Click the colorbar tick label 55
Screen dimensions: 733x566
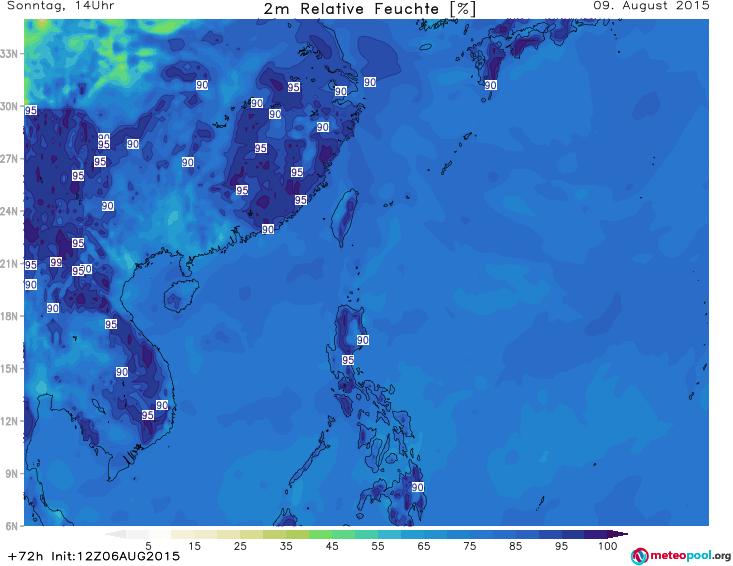pyautogui.click(x=378, y=546)
